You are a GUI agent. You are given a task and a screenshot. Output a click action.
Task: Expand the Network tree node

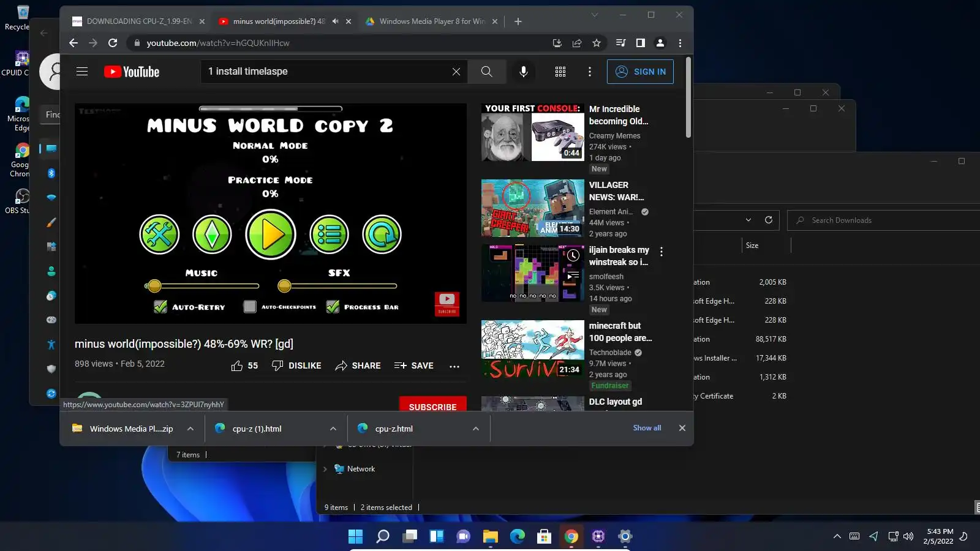325,469
